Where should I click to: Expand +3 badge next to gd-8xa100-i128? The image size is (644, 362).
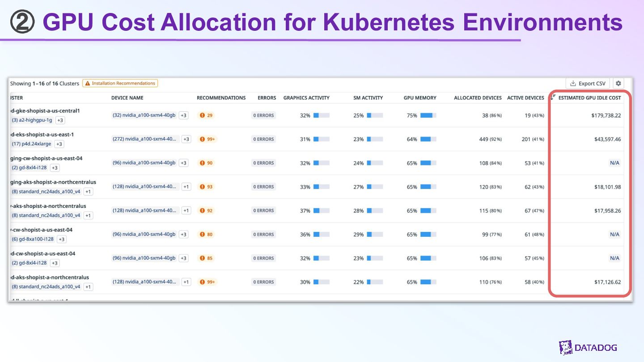pos(62,239)
